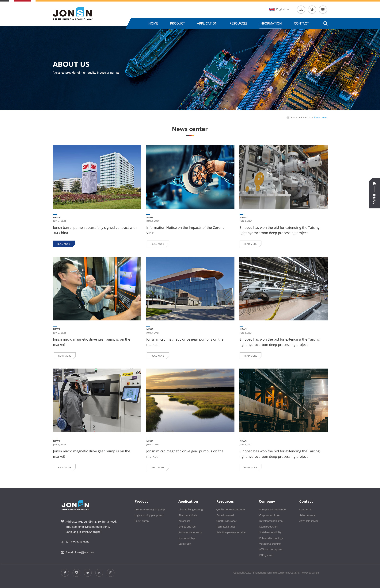Click footer link ERP system
This screenshot has width=380, height=588.
click(x=266, y=555)
